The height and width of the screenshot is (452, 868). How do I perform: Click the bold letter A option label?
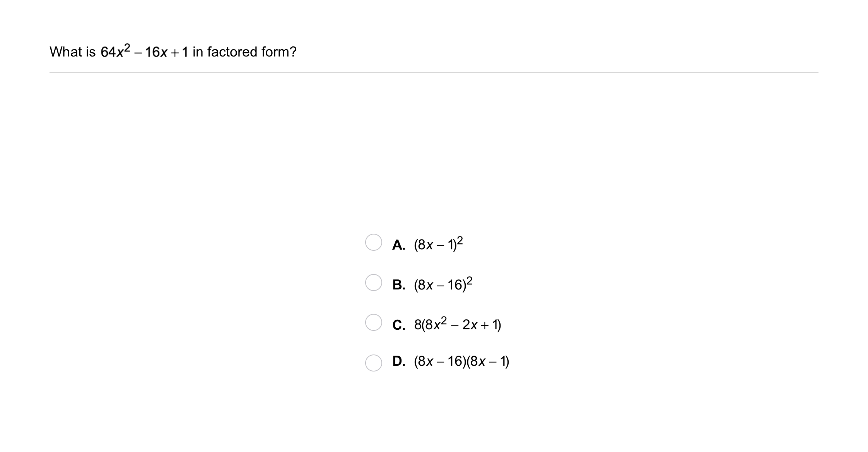[398, 245]
